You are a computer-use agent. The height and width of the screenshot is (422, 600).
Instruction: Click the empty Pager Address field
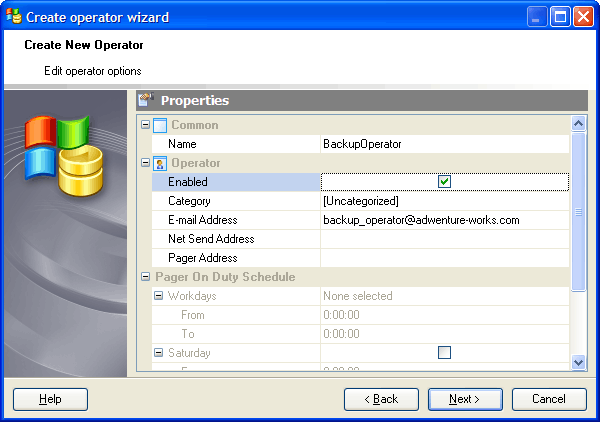444,258
